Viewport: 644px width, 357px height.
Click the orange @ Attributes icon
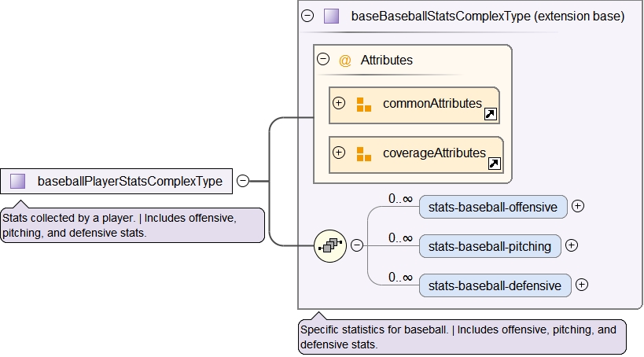344,61
